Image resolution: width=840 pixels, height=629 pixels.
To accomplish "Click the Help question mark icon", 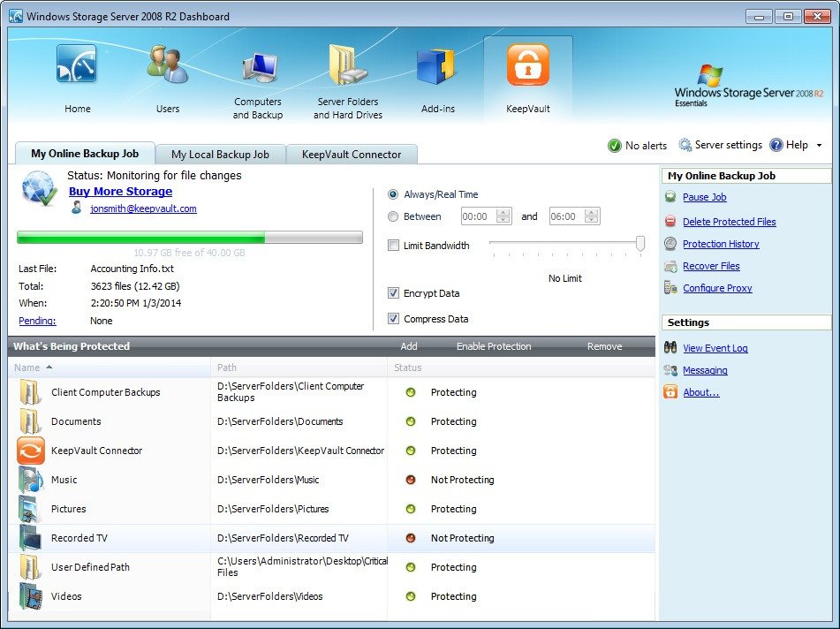I will tap(776, 145).
